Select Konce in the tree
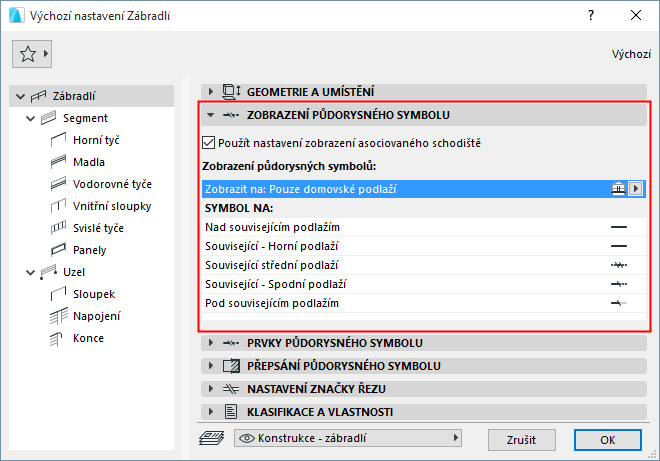 88,338
